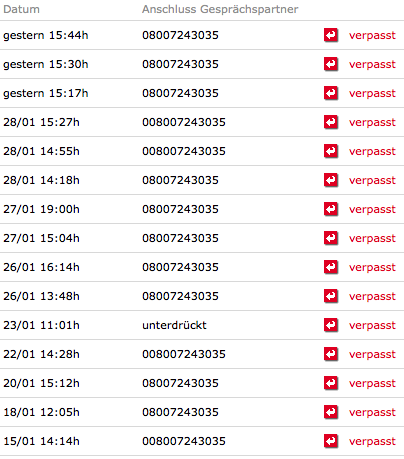Open verpasst link for gestern 15:17h
Screen dimensions: 404x459
[x=372, y=94]
